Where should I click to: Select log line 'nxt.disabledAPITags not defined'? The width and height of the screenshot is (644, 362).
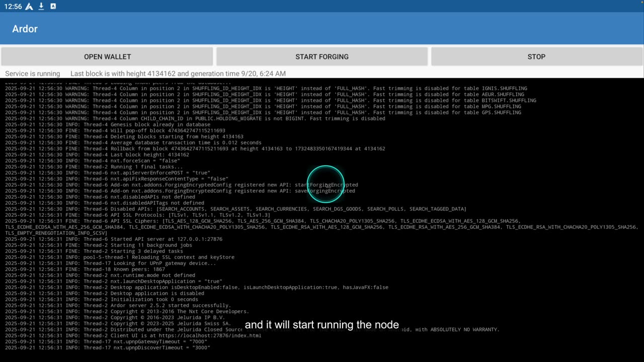click(105, 203)
